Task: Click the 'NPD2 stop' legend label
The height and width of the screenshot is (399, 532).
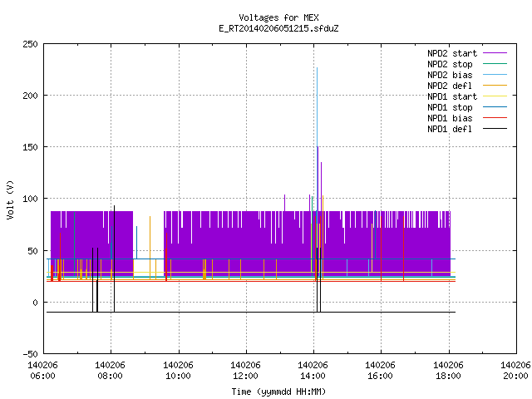Action: tap(450, 64)
